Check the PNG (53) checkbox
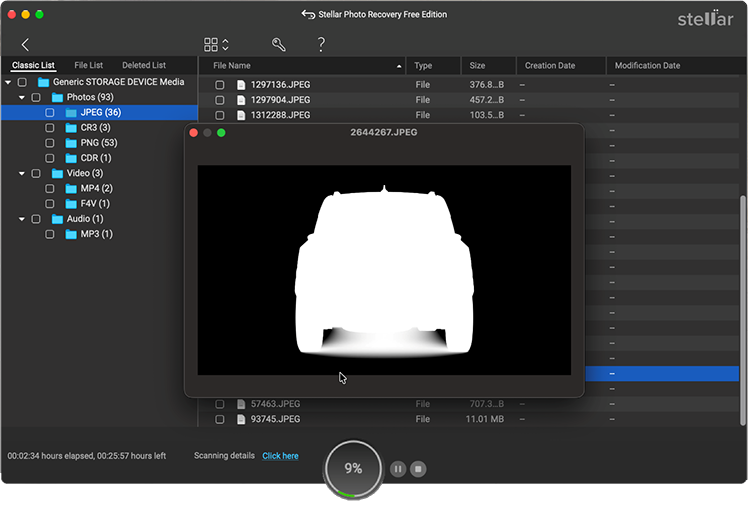This screenshot has width=750, height=505. [x=50, y=143]
